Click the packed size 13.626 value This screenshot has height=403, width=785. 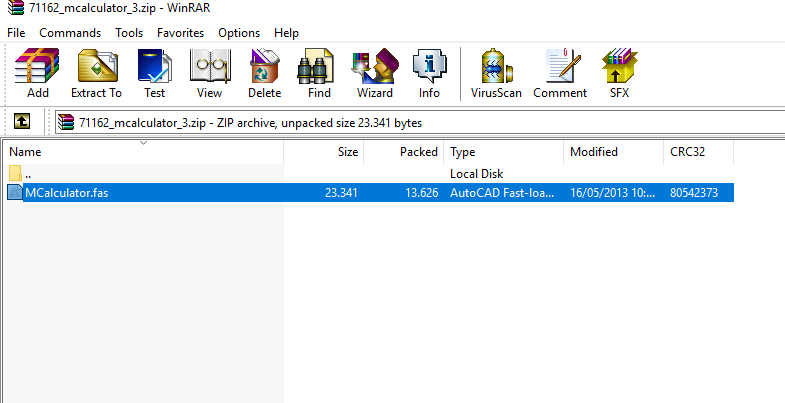(x=422, y=193)
